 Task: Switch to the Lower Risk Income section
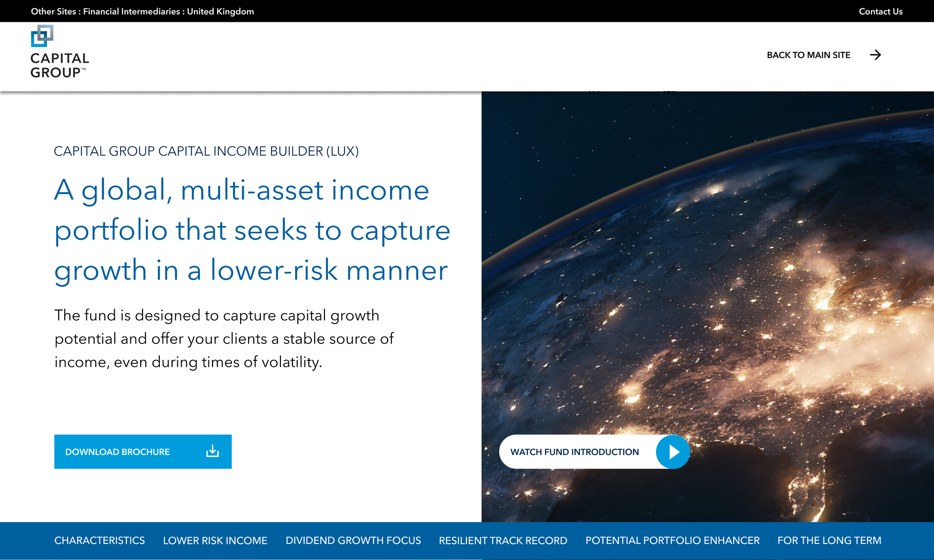[x=214, y=540]
